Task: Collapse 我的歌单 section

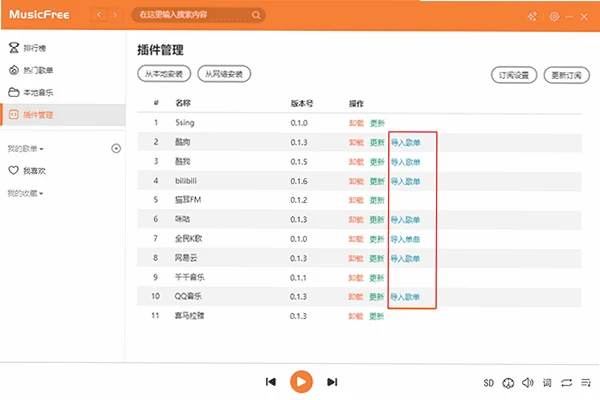Action: (x=26, y=149)
